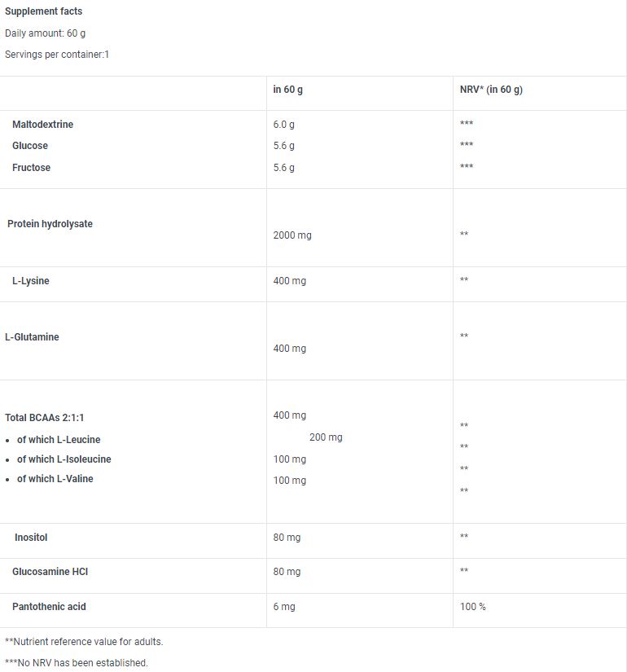Click the 200 mg L-Leucine value
Screen dimensions: 627x672
pyautogui.click(x=326, y=437)
